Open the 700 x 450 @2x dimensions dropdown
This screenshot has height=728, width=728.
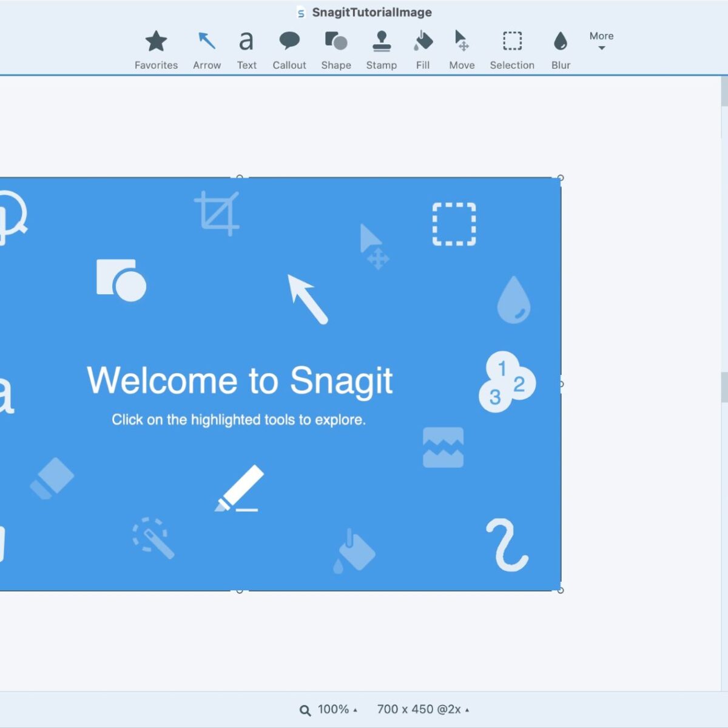[x=423, y=709]
